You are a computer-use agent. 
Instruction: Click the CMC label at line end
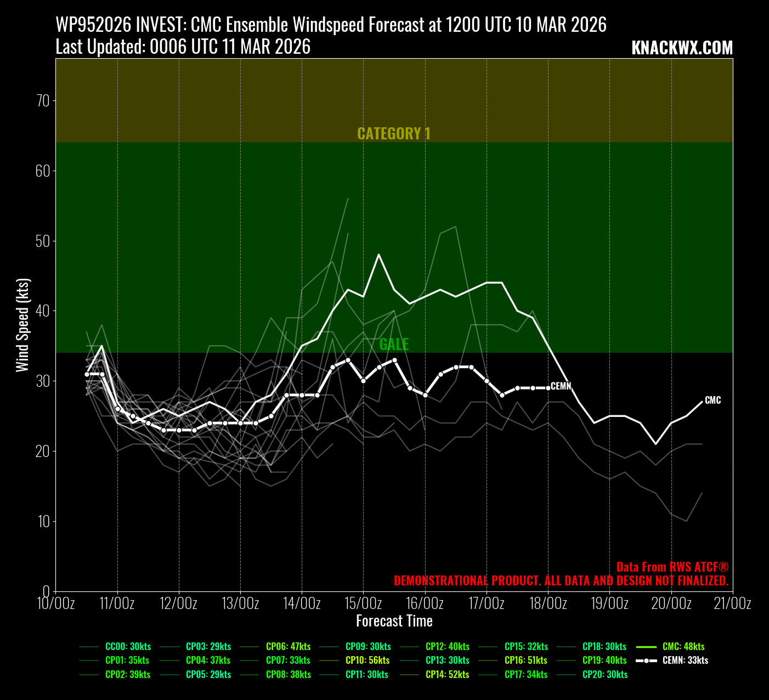(x=713, y=400)
